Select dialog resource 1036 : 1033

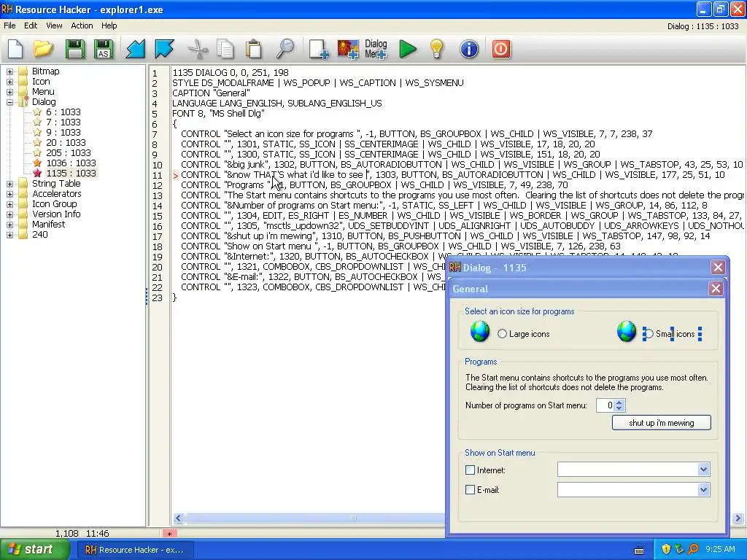(x=71, y=163)
